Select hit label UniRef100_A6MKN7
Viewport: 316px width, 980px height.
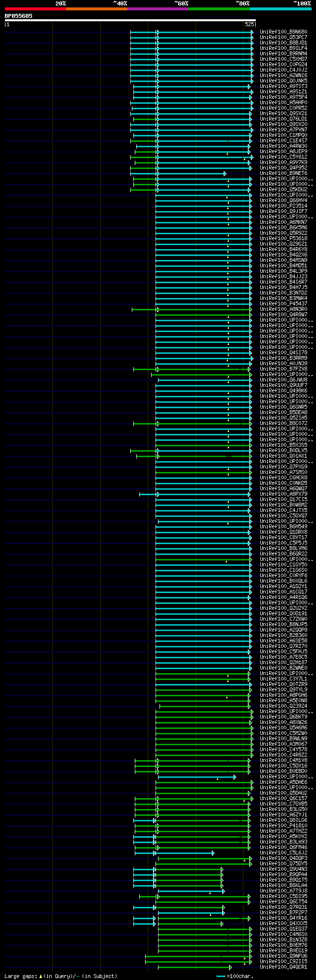point(283,222)
